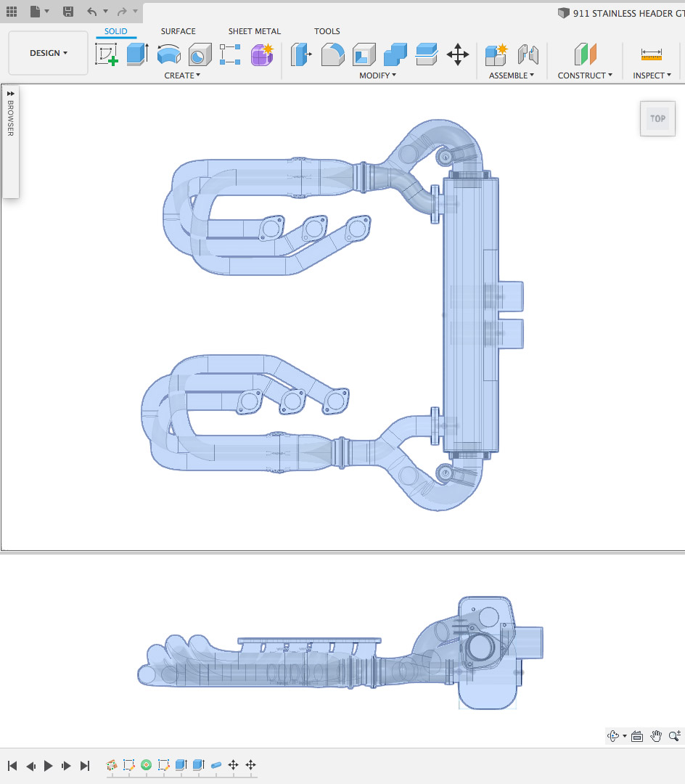This screenshot has width=685, height=784.
Task: Select the Joint tool
Action: tap(528, 54)
